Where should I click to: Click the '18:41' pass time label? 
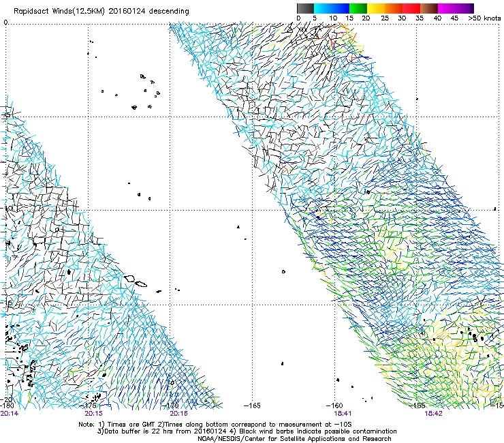[x=343, y=414]
